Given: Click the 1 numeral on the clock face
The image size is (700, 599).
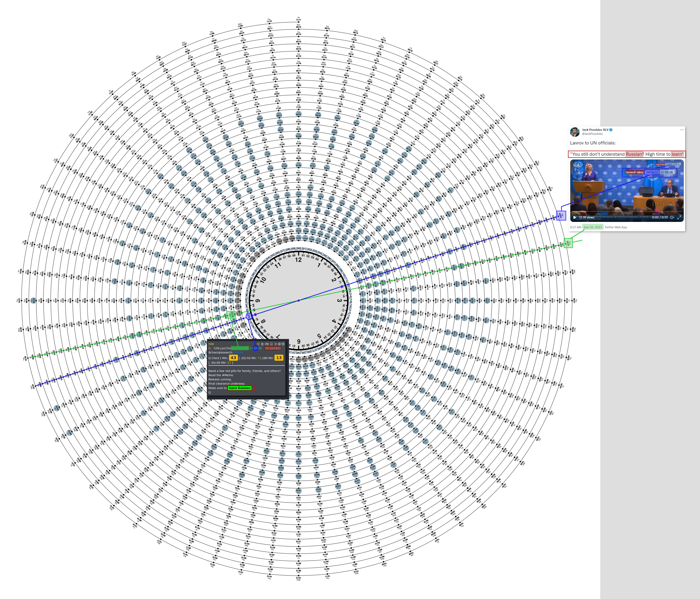Looking at the screenshot, I should pos(319,265).
